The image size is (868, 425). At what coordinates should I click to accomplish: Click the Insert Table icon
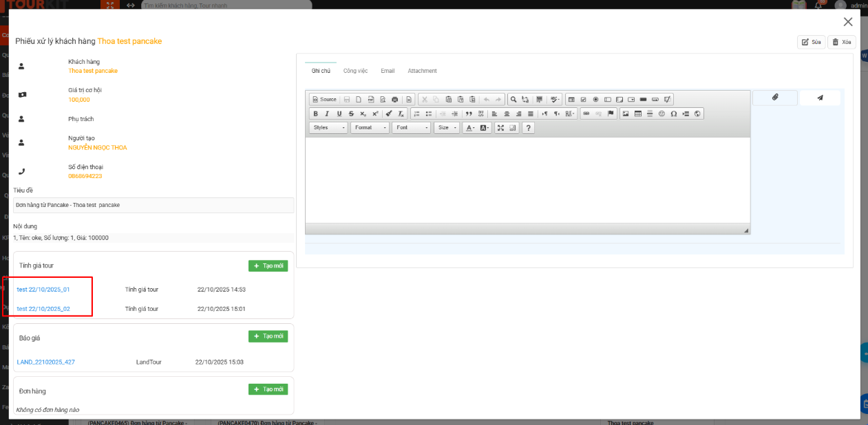[637, 113]
